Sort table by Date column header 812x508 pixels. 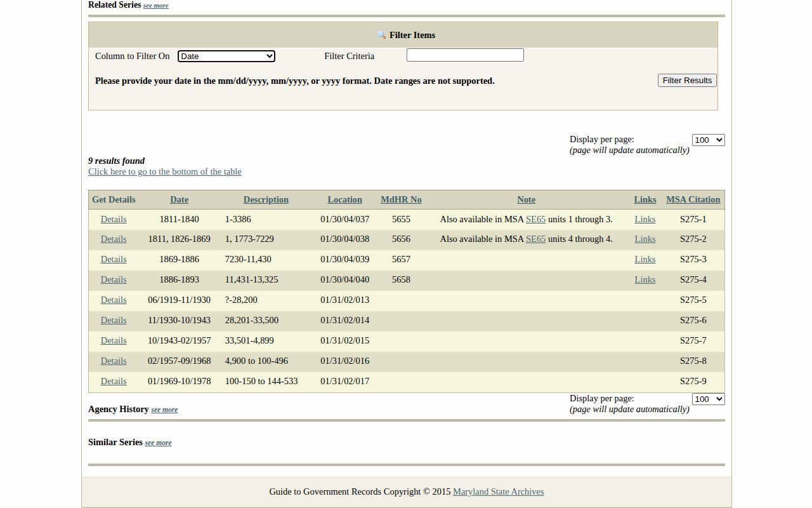(179, 199)
